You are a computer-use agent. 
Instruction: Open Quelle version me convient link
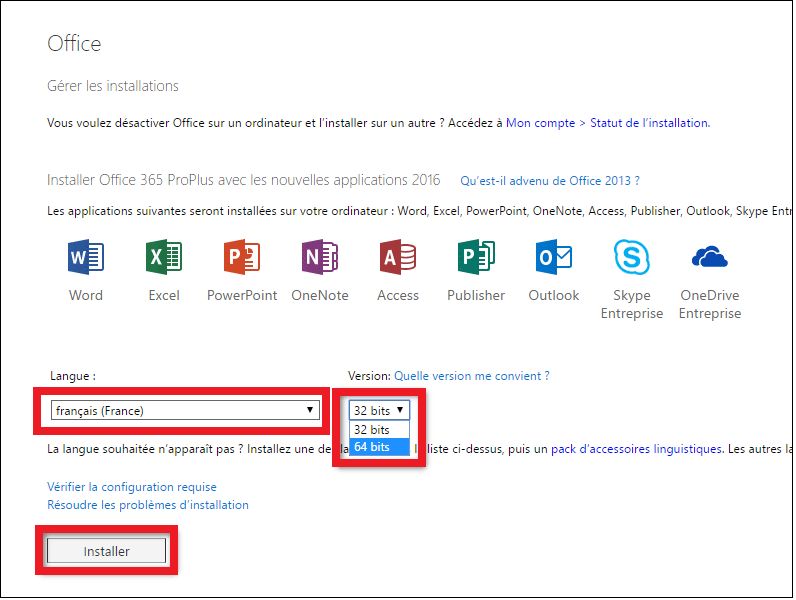[x=472, y=376]
